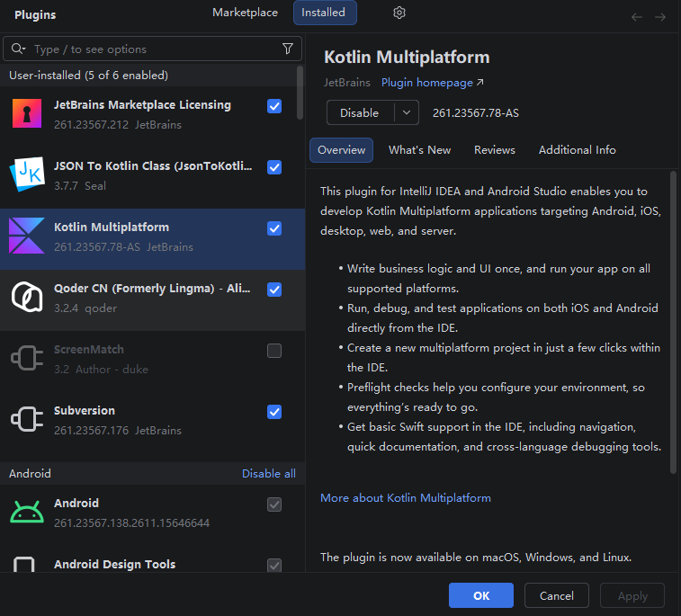
Task: Click the Plugins dialog title text
Action: (x=35, y=15)
